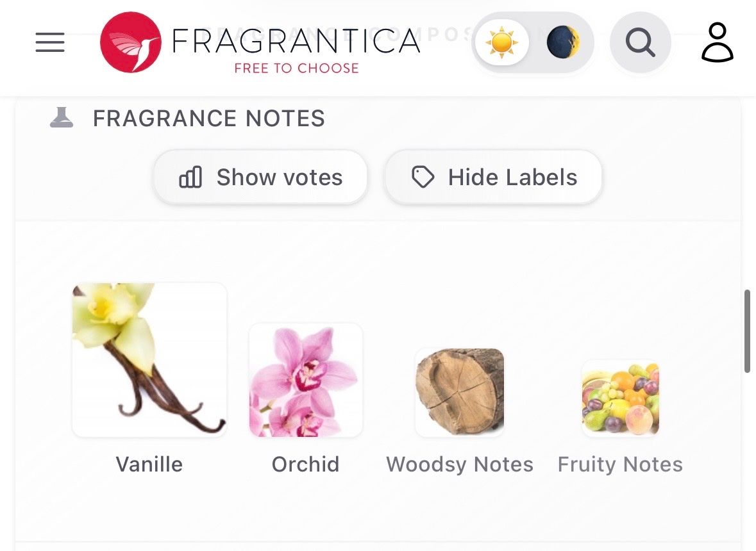The height and width of the screenshot is (551, 756).
Task: Click the tag icon in Hide Labels
Action: coord(423,177)
